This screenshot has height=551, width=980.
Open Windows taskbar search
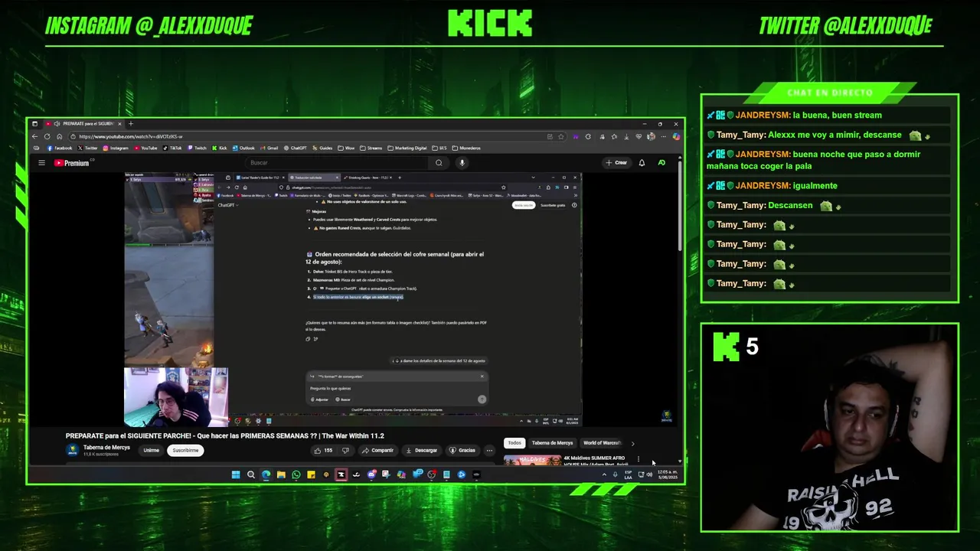point(250,474)
